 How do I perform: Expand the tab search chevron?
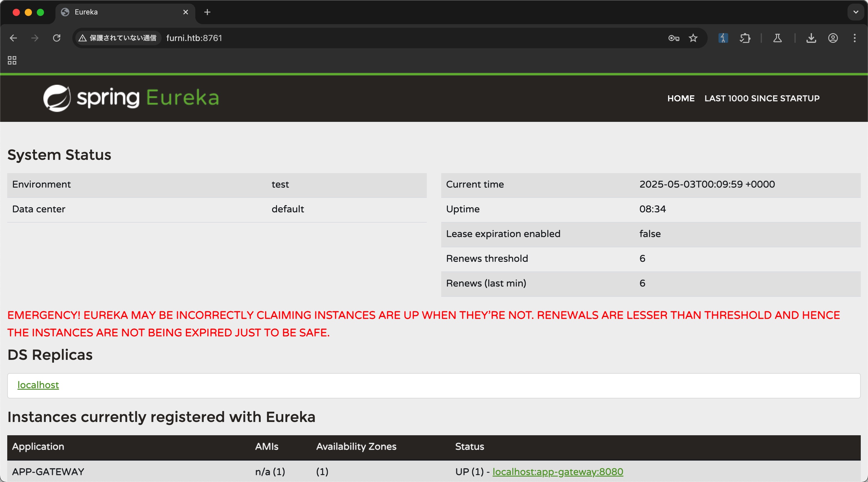pos(856,12)
